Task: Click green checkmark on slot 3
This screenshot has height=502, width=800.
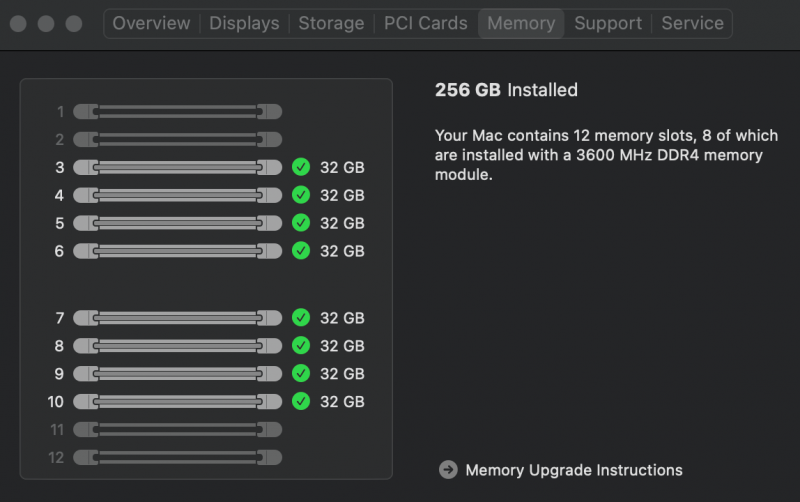Action: (x=301, y=167)
